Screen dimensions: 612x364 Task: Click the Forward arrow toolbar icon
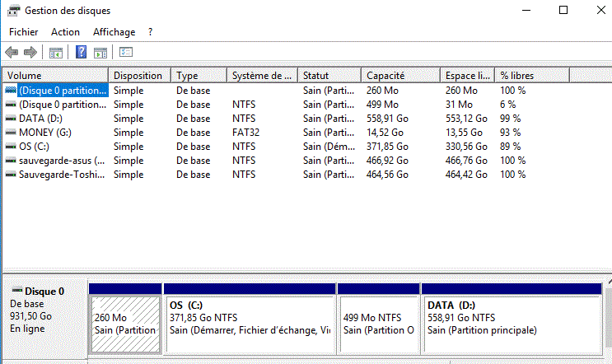(30, 52)
